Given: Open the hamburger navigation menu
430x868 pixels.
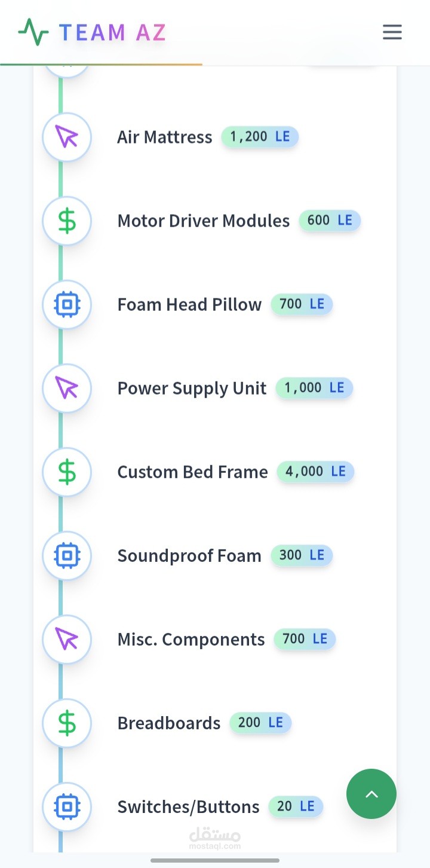Looking at the screenshot, I should pyautogui.click(x=392, y=32).
